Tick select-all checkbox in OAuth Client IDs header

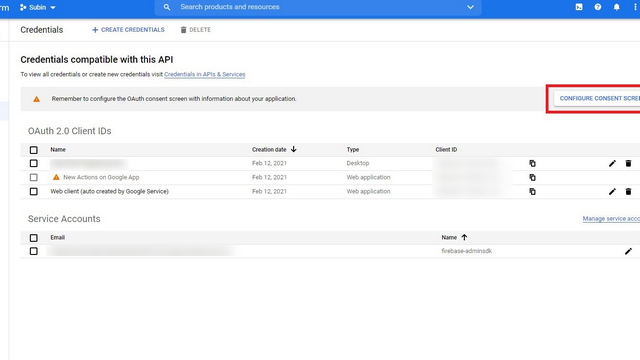coord(33,150)
